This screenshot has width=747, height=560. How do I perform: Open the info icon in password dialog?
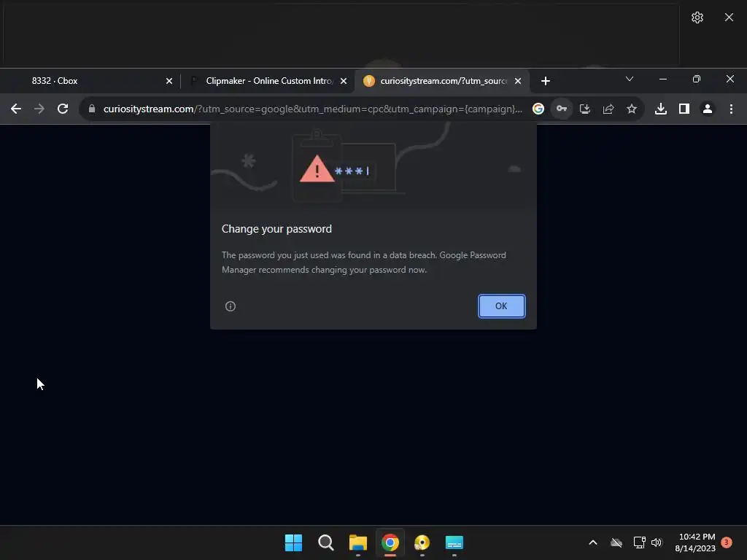tap(230, 306)
